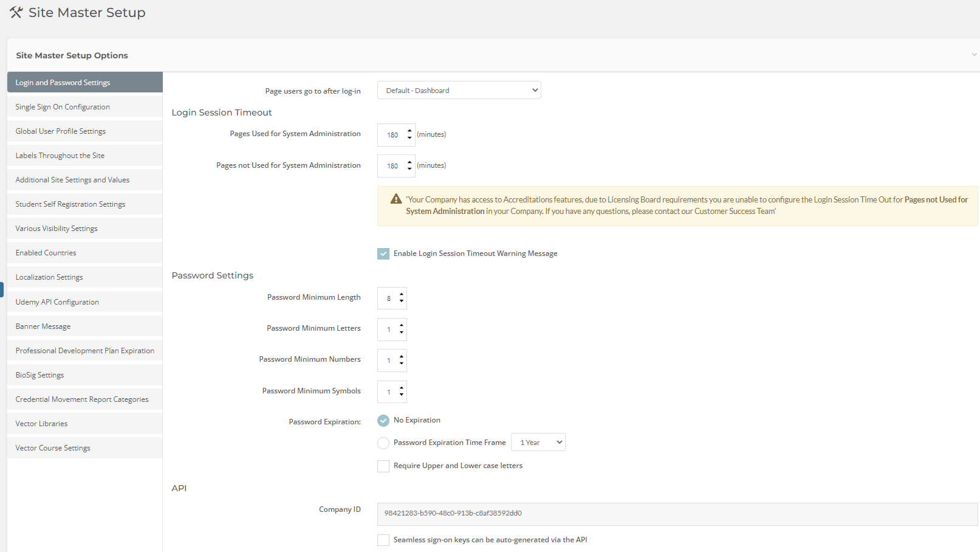Click the Site Master Setup hammer icon
Screen dimensions: 980x552
(16, 12)
